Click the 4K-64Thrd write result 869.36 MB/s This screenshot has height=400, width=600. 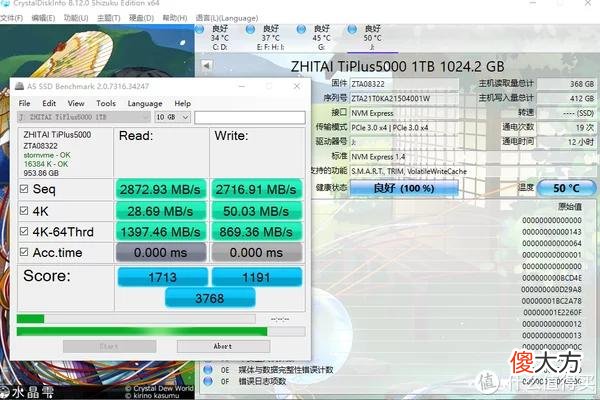point(256,232)
